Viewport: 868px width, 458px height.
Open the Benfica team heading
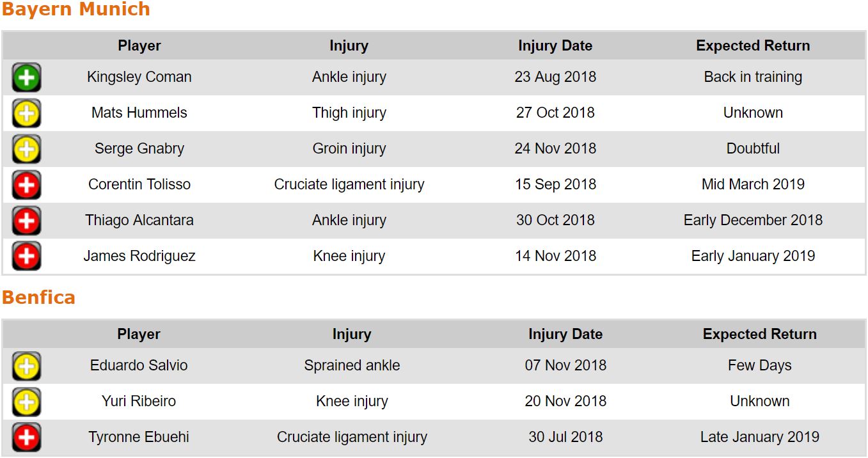(38, 297)
